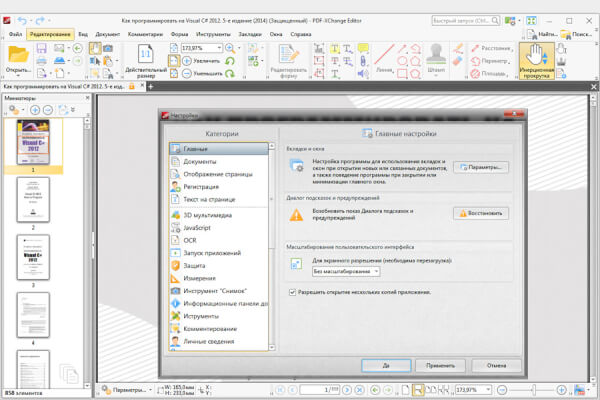Select the yellow sticky note comment tool
Image resolution: width=600 pixels, height=400 pixels.
(x=363, y=48)
